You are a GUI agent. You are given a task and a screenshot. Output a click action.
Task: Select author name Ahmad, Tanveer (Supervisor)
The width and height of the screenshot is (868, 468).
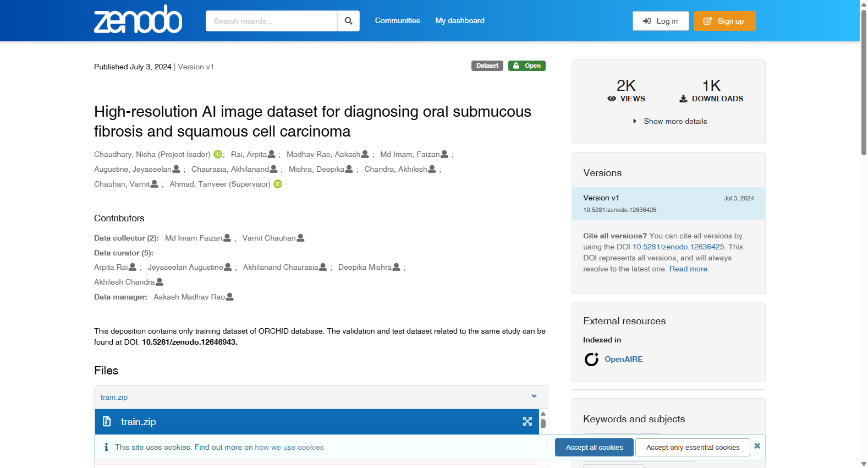pyautogui.click(x=220, y=184)
